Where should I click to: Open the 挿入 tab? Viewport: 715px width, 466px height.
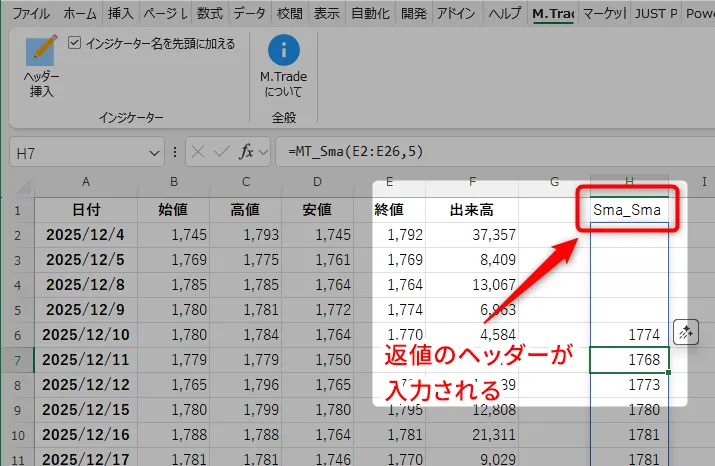pos(120,14)
